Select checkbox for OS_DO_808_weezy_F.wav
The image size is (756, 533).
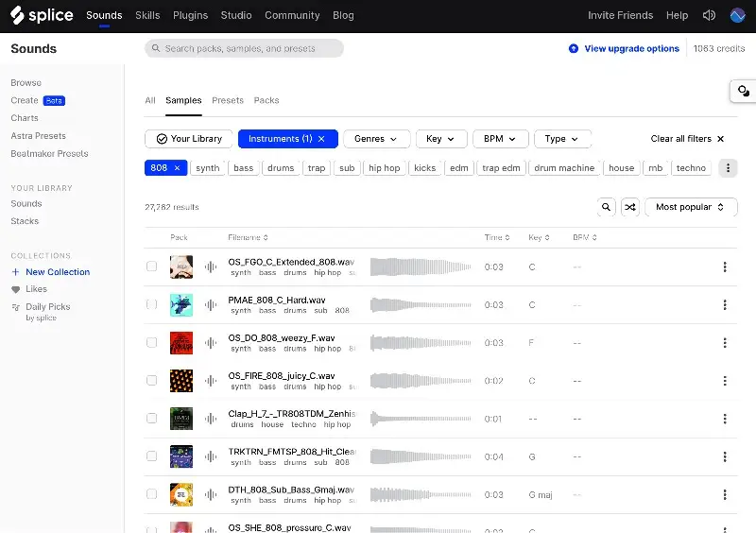tap(151, 342)
